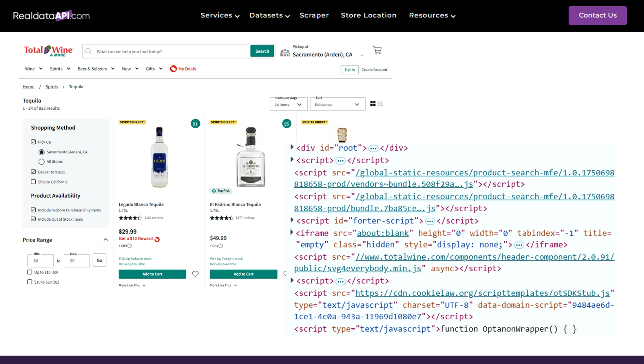Open the Gifts menu
Screen dimensions: 644x364
coord(154,69)
